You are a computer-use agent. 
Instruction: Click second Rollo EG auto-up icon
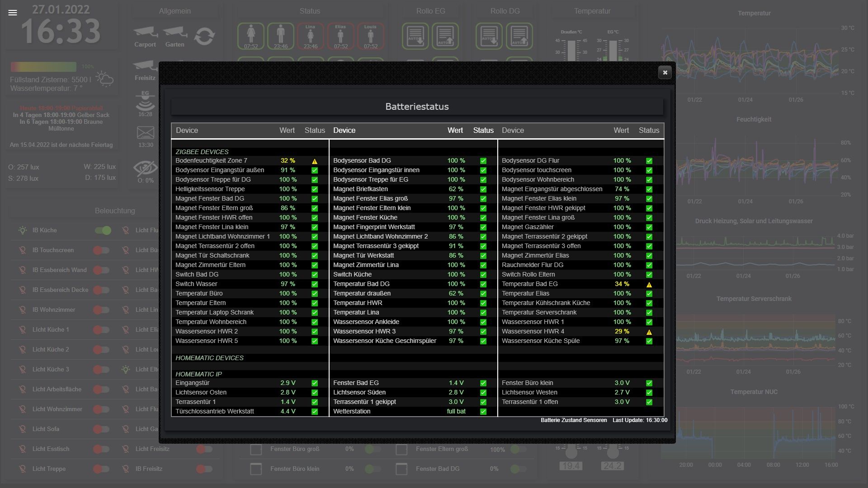pos(445,36)
